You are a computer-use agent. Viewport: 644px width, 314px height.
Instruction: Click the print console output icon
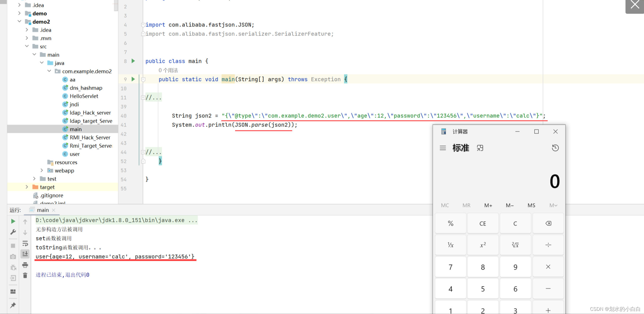[25, 265]
